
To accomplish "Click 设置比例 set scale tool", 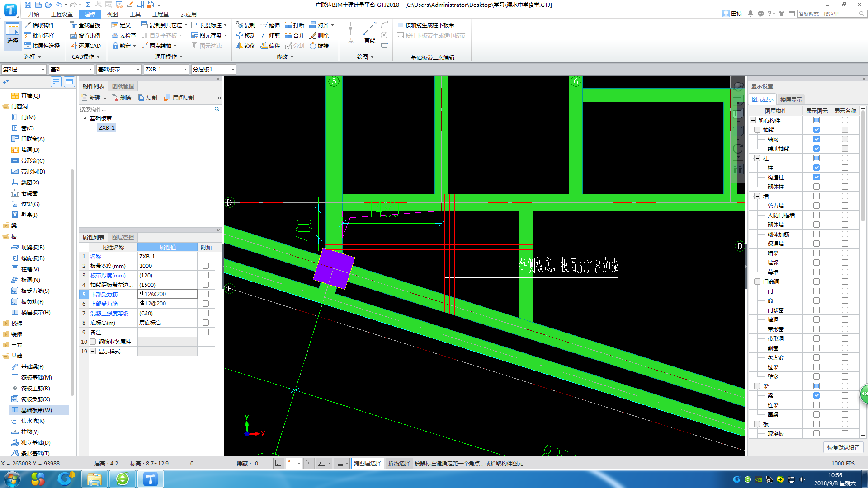I will (85, 35).
